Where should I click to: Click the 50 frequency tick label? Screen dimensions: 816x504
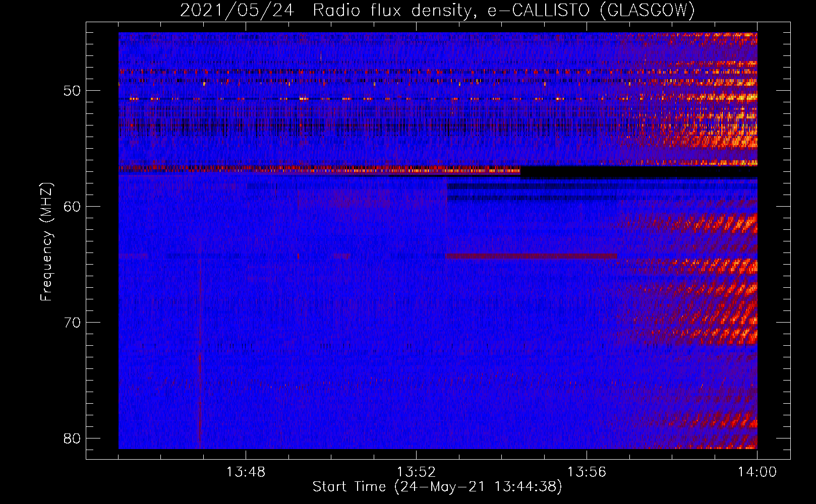[73, 91]
